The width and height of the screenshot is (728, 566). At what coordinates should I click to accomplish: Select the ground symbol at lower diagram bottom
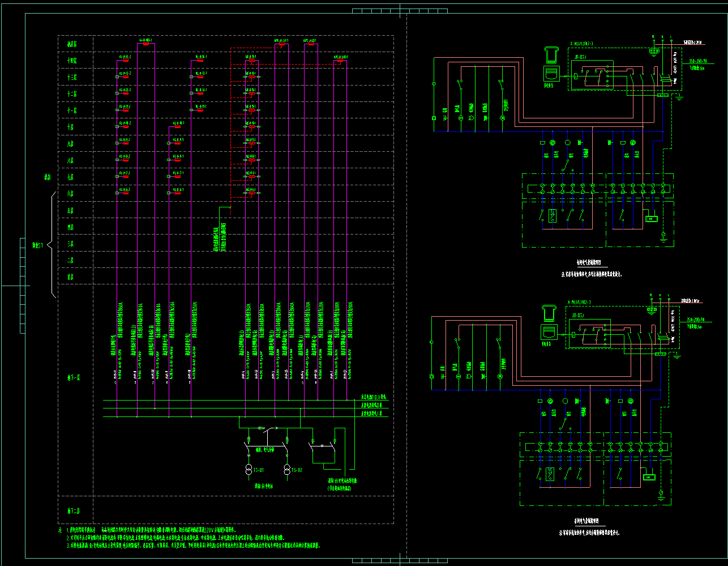[x=661, y=497]
